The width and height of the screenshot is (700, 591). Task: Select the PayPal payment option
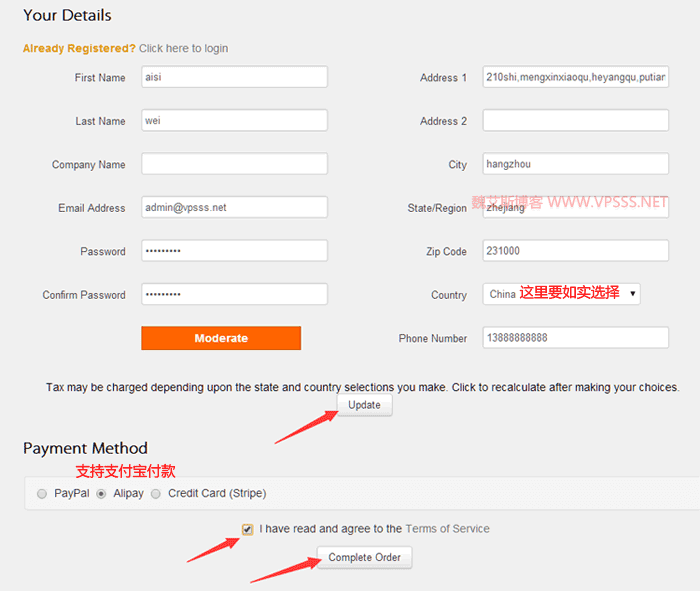(42, 494)
